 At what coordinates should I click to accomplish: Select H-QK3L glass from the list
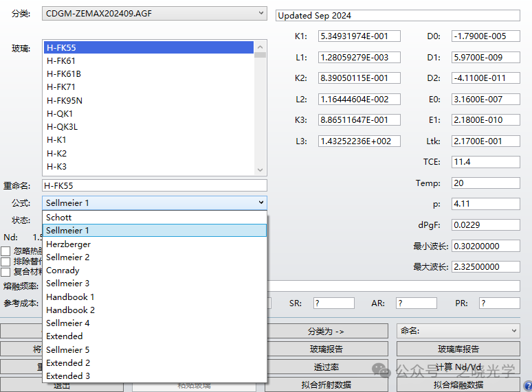coord(62,127)
